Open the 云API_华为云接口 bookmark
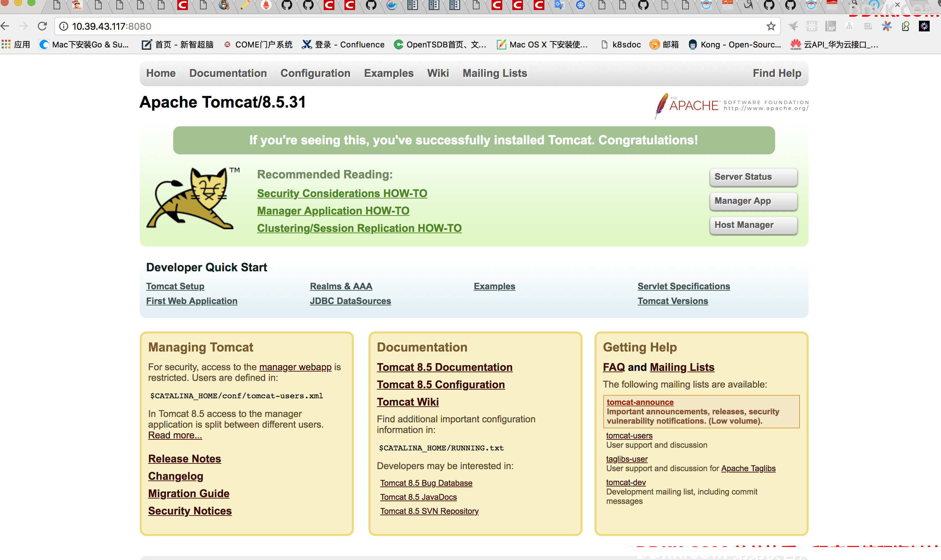The image size is (941, 560). (834, 44)
